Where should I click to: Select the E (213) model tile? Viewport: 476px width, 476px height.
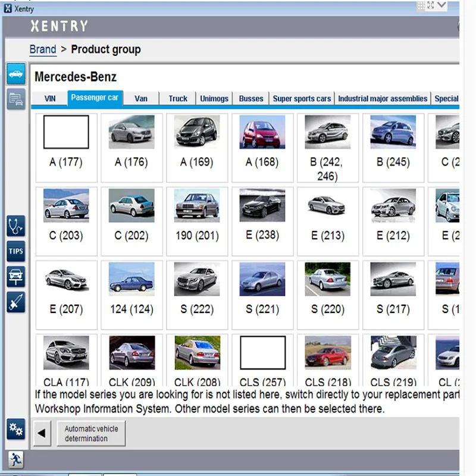click(x=328, y=221)
